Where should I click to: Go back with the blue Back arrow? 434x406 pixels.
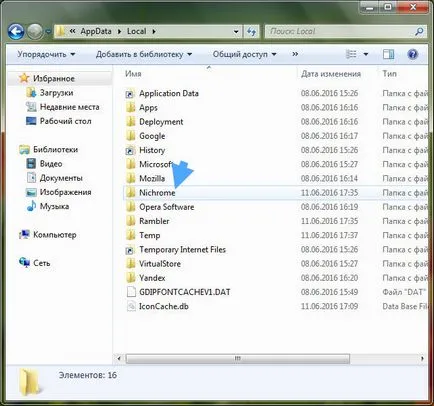pos(16,32)
